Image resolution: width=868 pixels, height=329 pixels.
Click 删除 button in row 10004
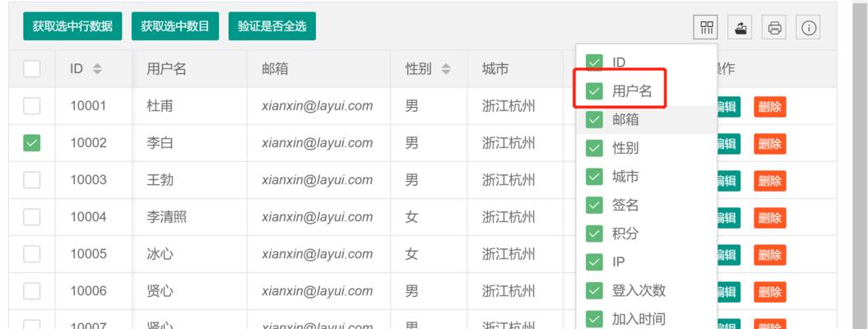770,218
